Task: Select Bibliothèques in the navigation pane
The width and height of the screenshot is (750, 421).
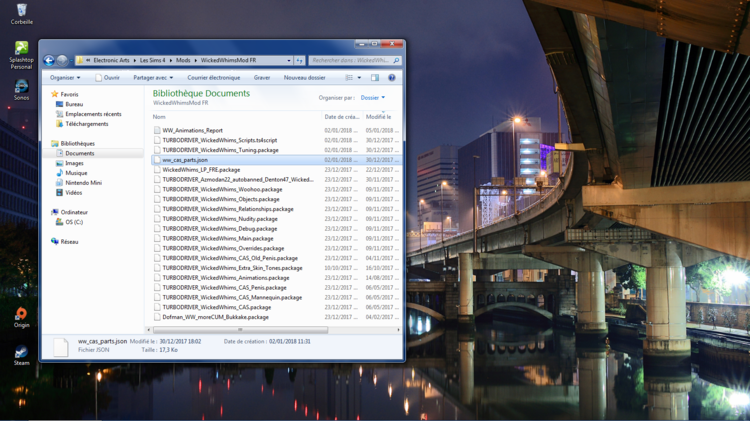Action: (77, 144)
